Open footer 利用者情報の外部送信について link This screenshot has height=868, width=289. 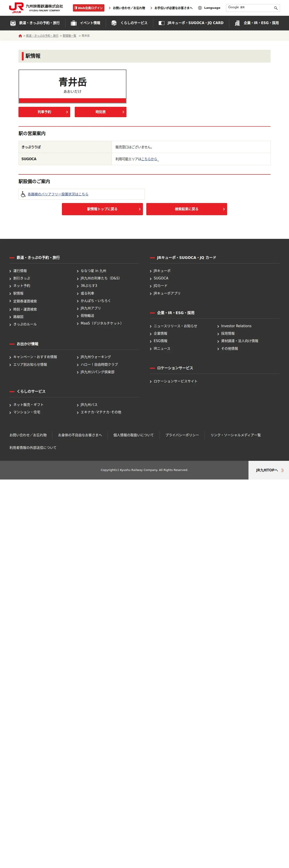(x=33, y=448)
